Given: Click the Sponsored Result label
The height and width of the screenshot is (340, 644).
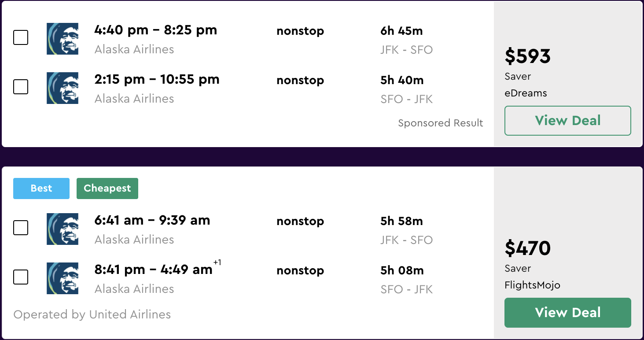Looking at the screenshot, I should pos(441,123).
